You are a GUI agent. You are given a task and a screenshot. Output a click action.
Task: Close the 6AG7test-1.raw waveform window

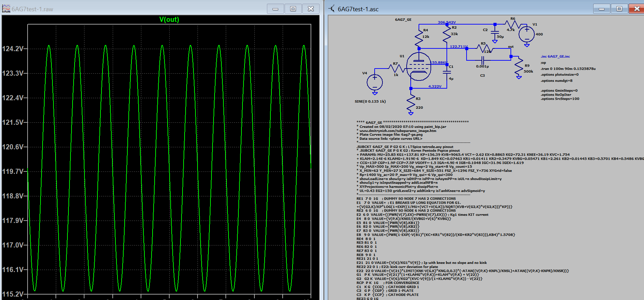click(x=311, y=9)
